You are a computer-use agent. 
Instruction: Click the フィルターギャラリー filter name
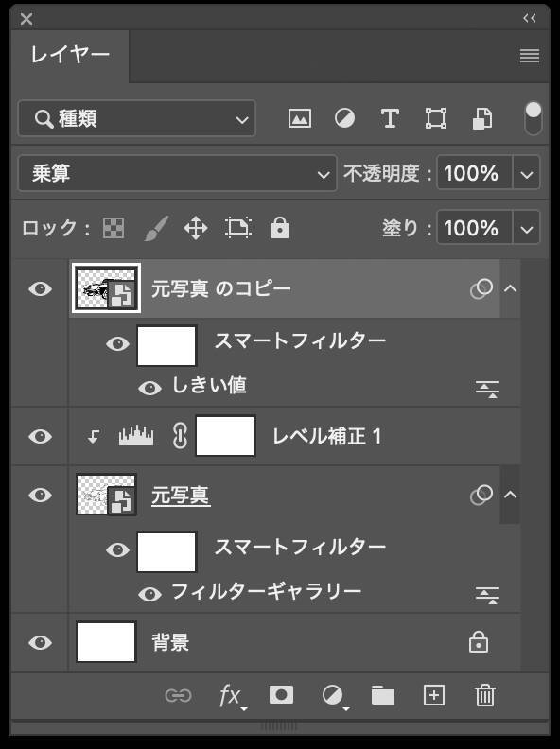[266, 592]
